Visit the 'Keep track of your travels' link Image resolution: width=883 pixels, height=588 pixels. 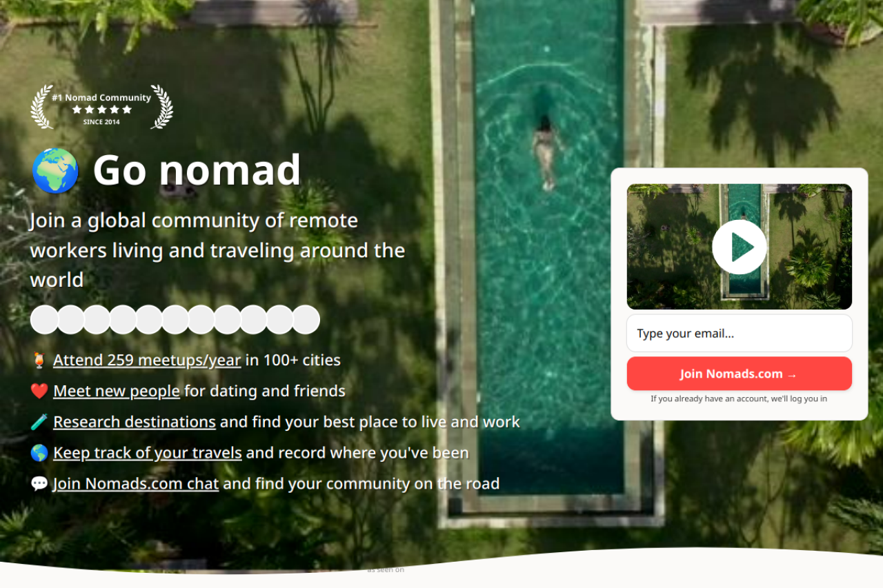click(148, 453)
